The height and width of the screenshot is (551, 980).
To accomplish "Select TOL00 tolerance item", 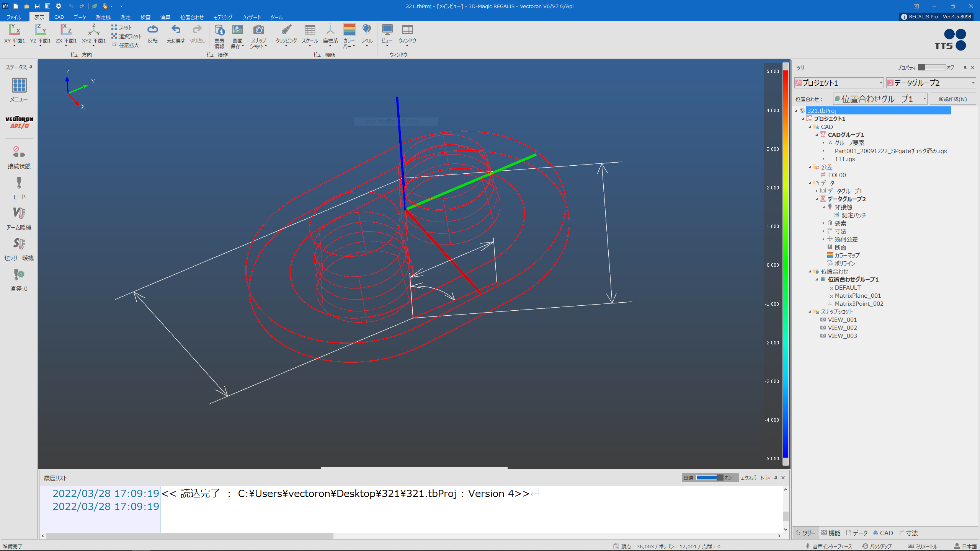I will pyautogui.click(x=837, y=175).
